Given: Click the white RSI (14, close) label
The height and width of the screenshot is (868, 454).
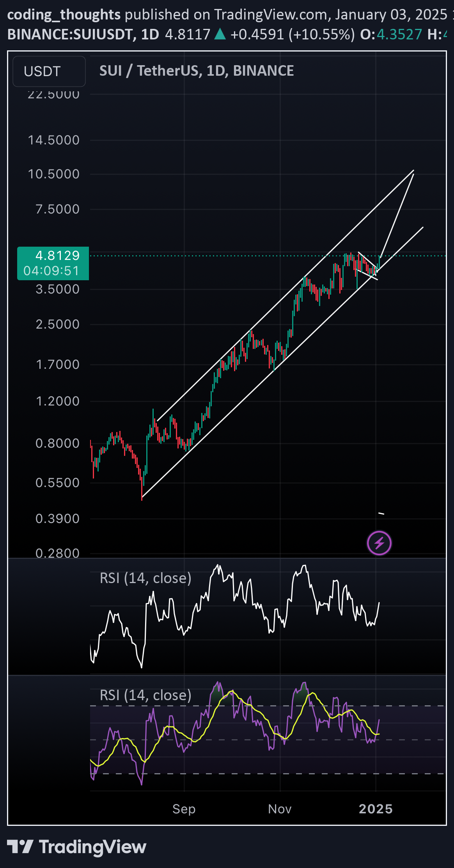Looking at the screenshot, I should (145, 578).
